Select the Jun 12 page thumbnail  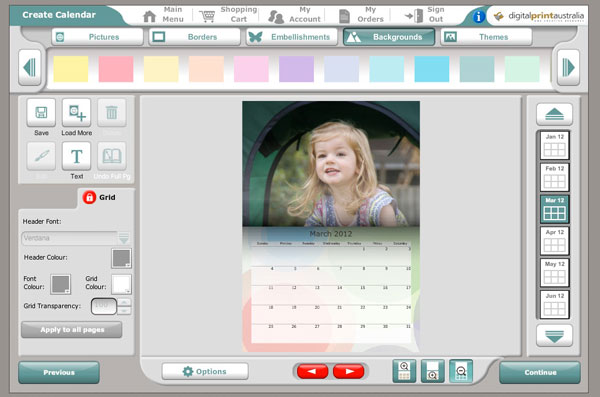[554, 305]
